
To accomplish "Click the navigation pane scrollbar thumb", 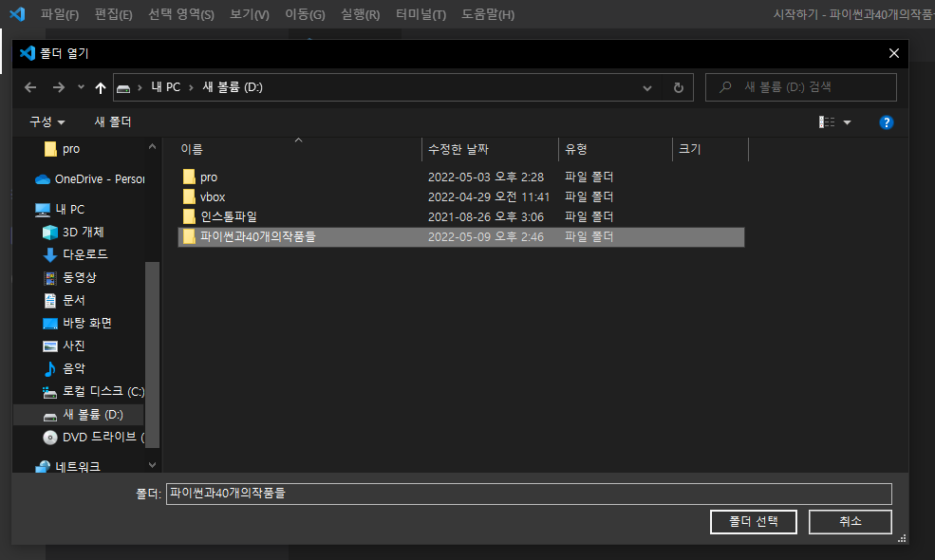I will (x=152, y=355).
